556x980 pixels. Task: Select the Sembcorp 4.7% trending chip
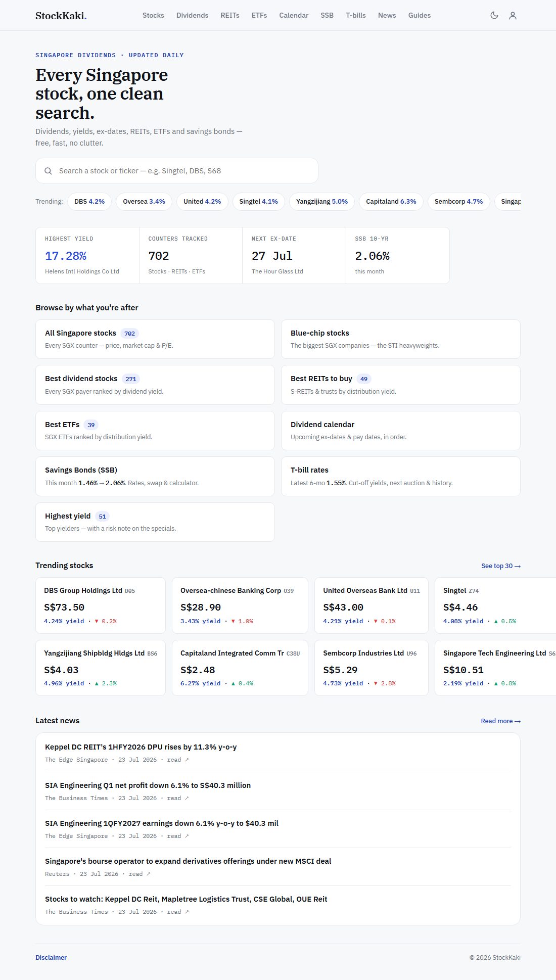(x=458, y=201)
